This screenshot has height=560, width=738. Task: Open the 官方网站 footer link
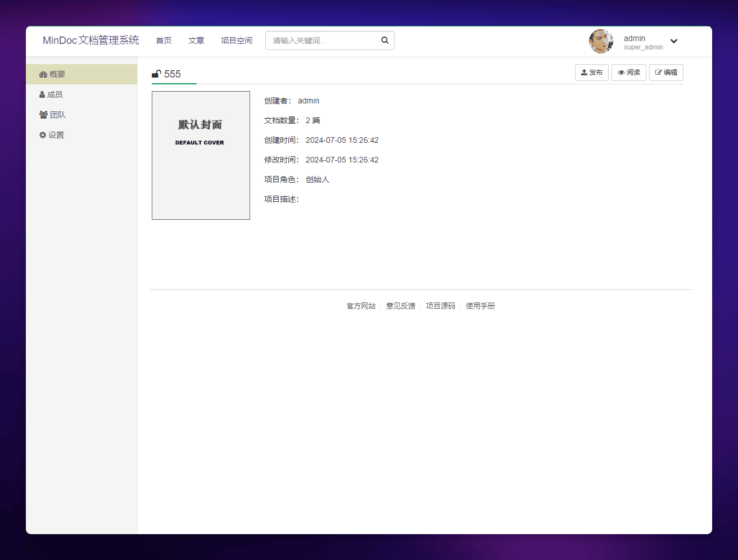(x=361, y=306)
